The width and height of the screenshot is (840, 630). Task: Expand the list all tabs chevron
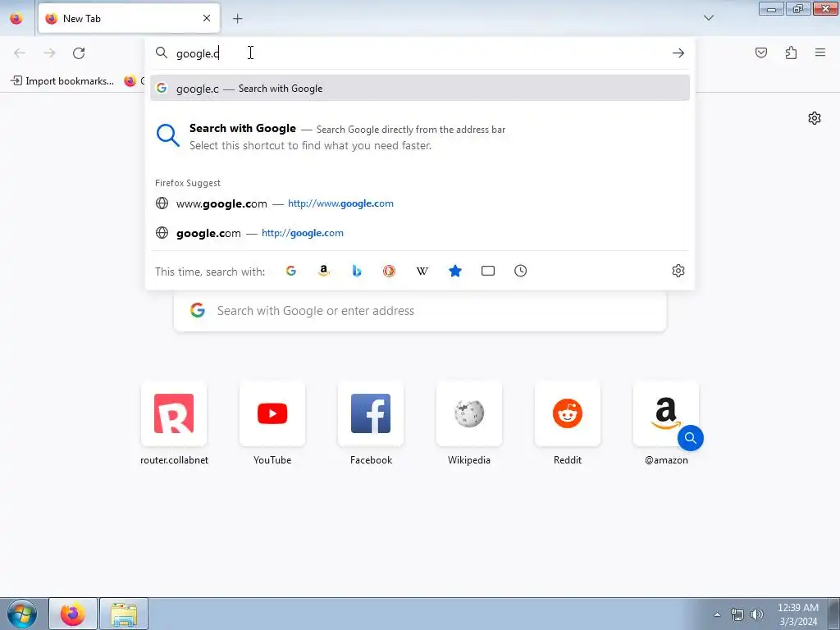click(709, 18)
